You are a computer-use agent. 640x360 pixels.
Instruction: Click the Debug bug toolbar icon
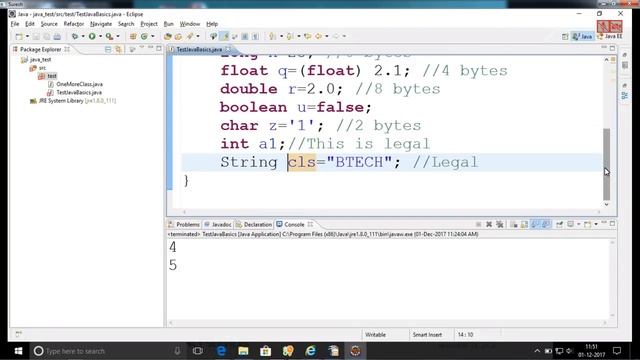[x=75, y=36]
